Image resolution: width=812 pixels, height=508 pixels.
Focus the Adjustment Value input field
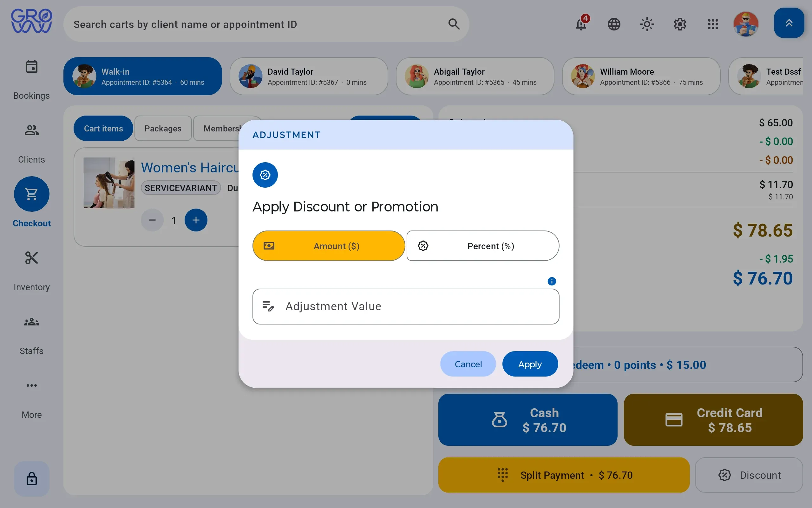tap(406, 306)
